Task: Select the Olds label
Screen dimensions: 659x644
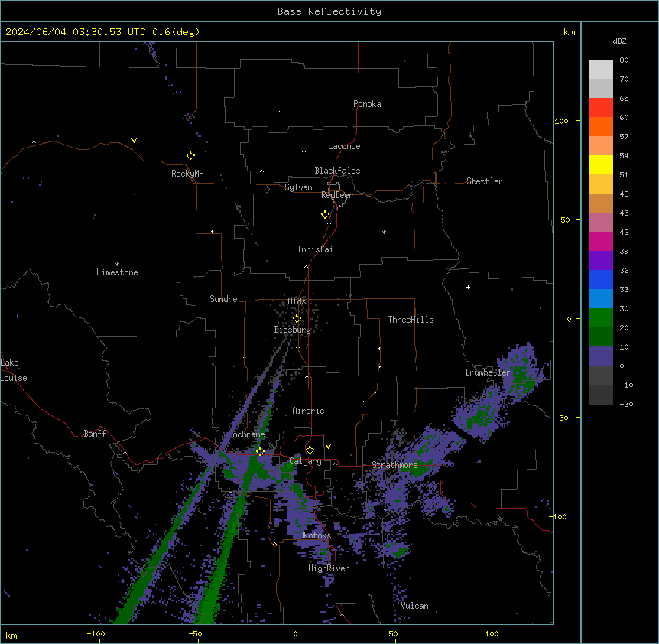Action: click(297, 301)
